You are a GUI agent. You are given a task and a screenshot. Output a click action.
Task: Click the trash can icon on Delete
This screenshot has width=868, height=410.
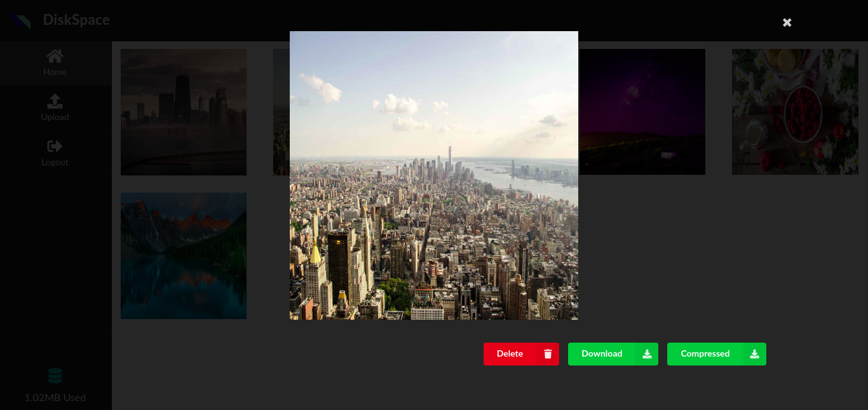[x=548, y=354]
